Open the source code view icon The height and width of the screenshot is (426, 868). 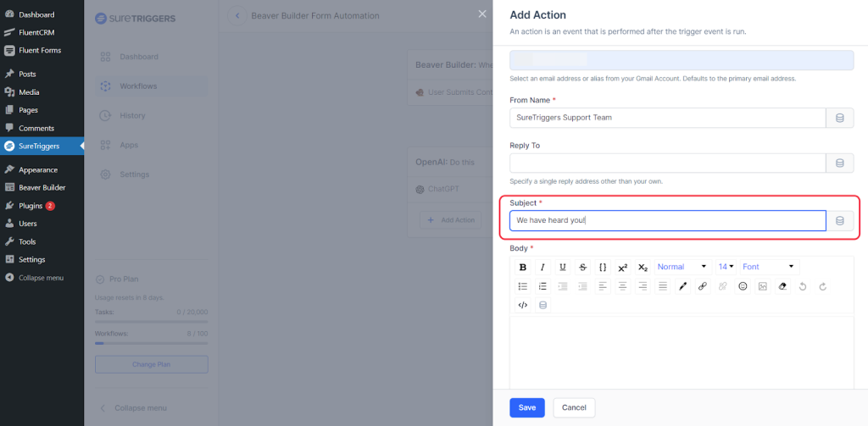pyautogui.click(x=522, y=305)
